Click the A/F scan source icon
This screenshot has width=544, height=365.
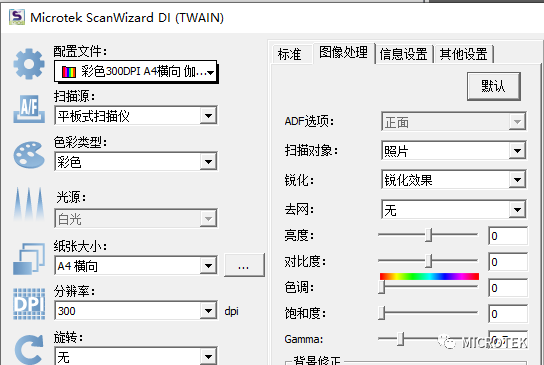click(x=29, y=109)
